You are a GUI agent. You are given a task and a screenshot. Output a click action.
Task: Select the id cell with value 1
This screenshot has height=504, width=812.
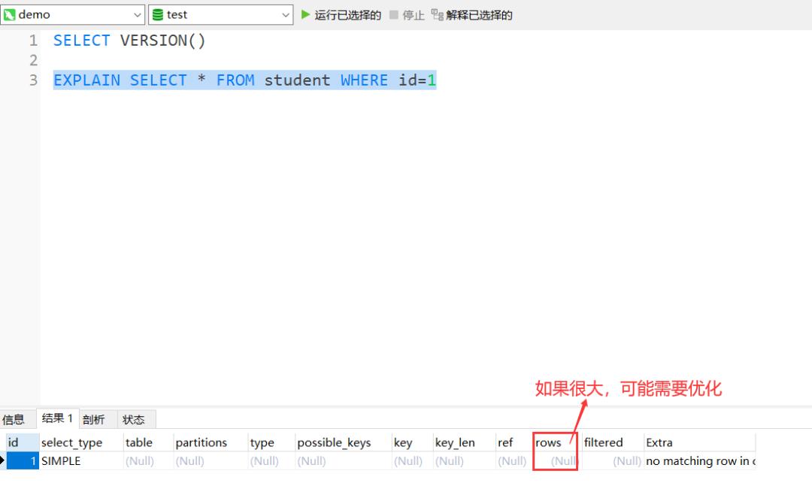tap(23, 460)
